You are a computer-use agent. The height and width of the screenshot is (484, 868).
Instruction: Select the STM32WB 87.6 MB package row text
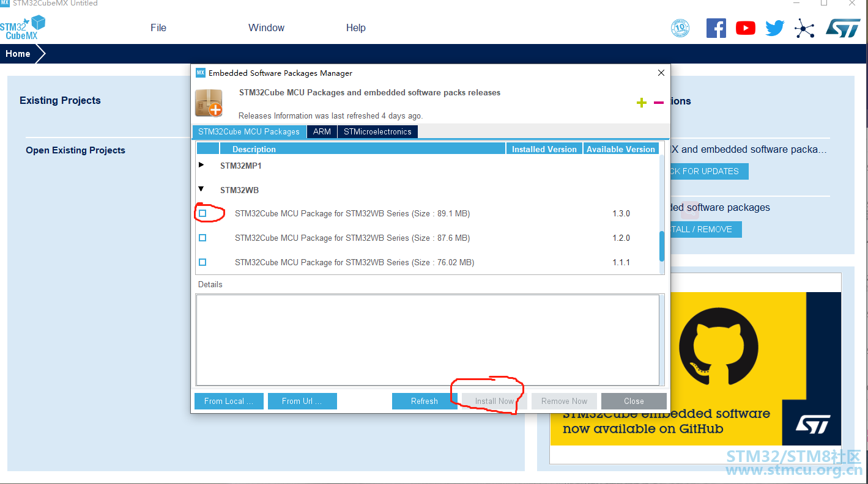tap(352, 238)
